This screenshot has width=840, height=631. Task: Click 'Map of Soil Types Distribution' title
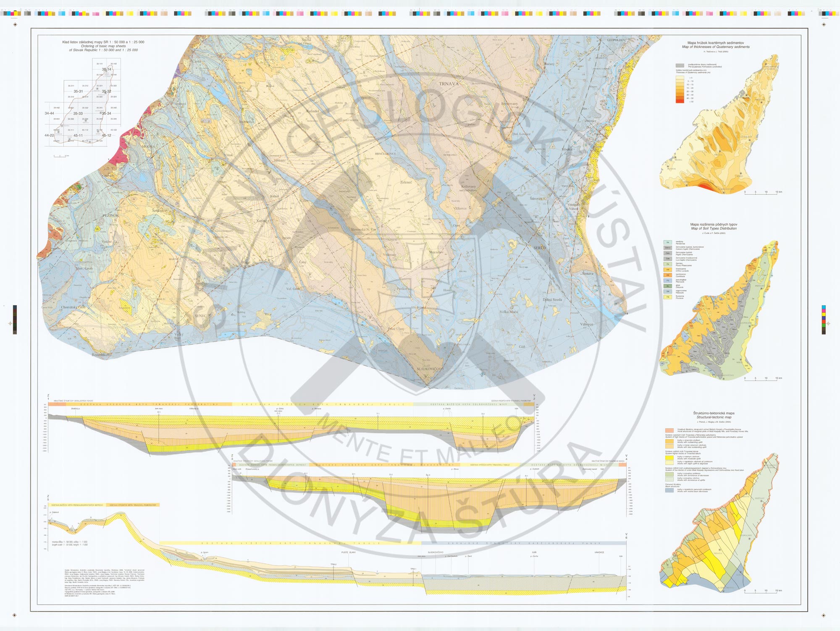coord(714,228)
